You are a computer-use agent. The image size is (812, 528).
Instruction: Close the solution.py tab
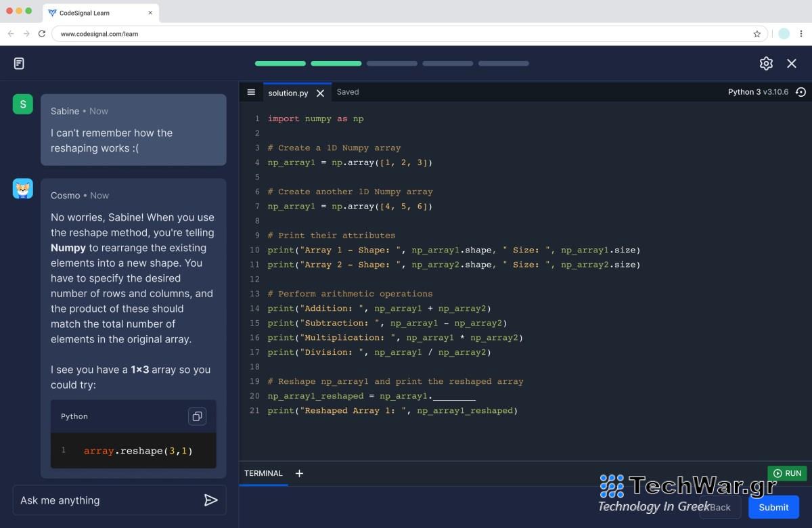pyautogui.click(x=321, y=93)
